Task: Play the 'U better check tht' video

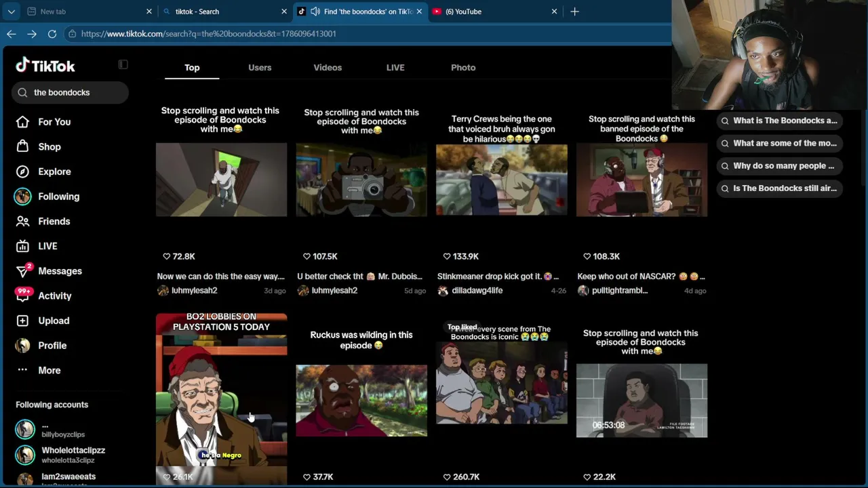Action: [361, 180]
